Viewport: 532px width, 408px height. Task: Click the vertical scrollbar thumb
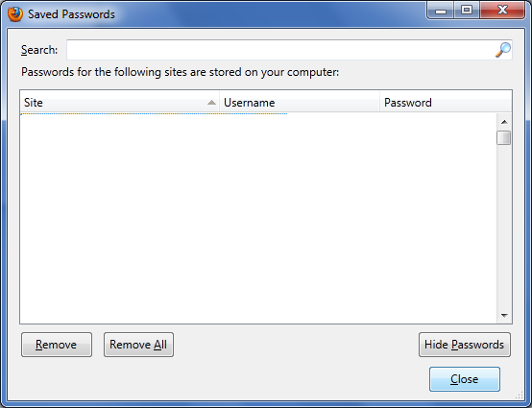[504, 137]
